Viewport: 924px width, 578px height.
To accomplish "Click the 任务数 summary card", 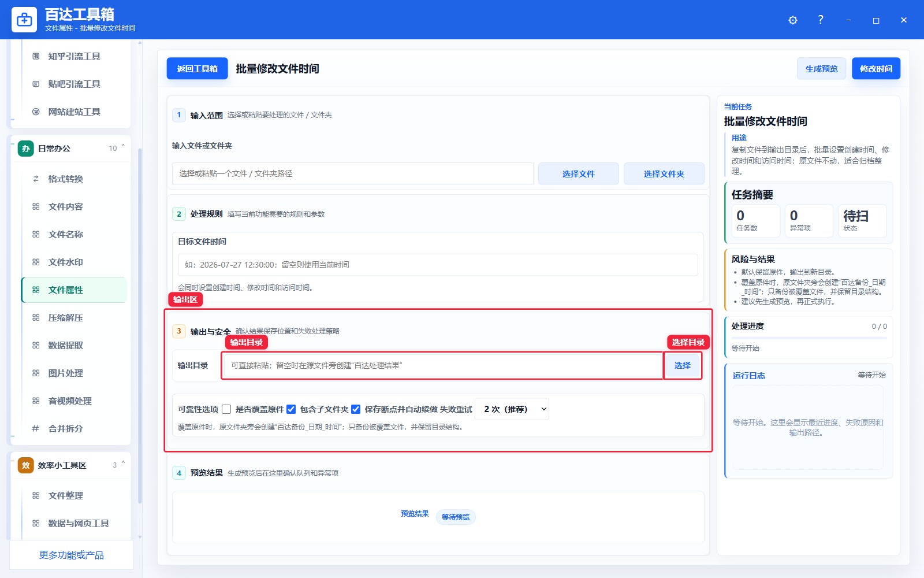I will tap(756, 221).
